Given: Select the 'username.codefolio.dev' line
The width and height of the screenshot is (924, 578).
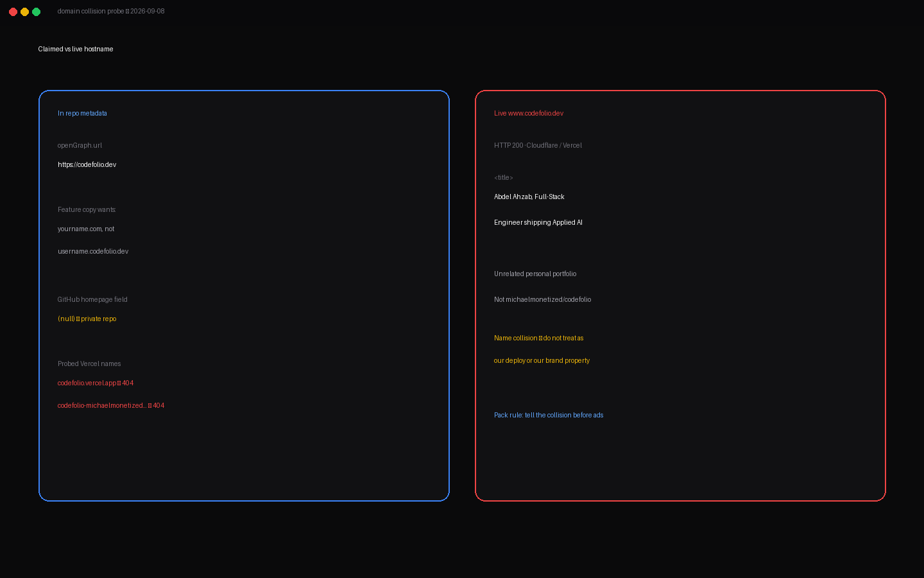Looking at the screenshot, I should [x=93, y=251].
